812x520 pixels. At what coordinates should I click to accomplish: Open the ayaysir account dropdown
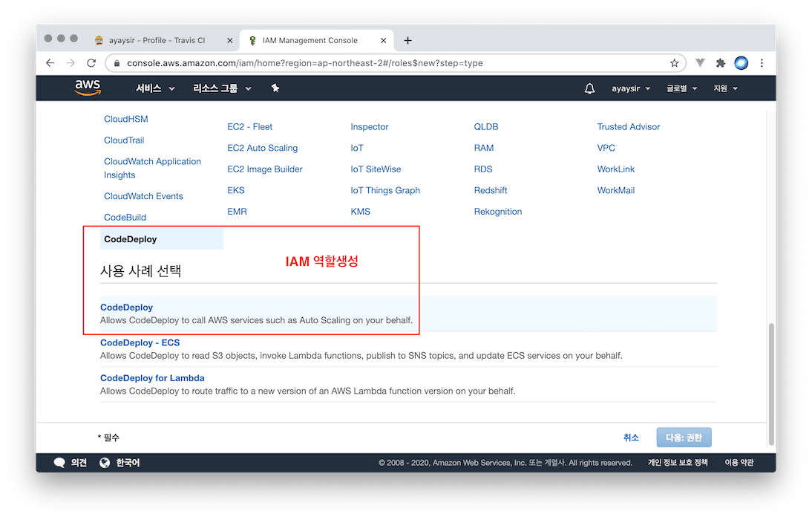[630, 88]
